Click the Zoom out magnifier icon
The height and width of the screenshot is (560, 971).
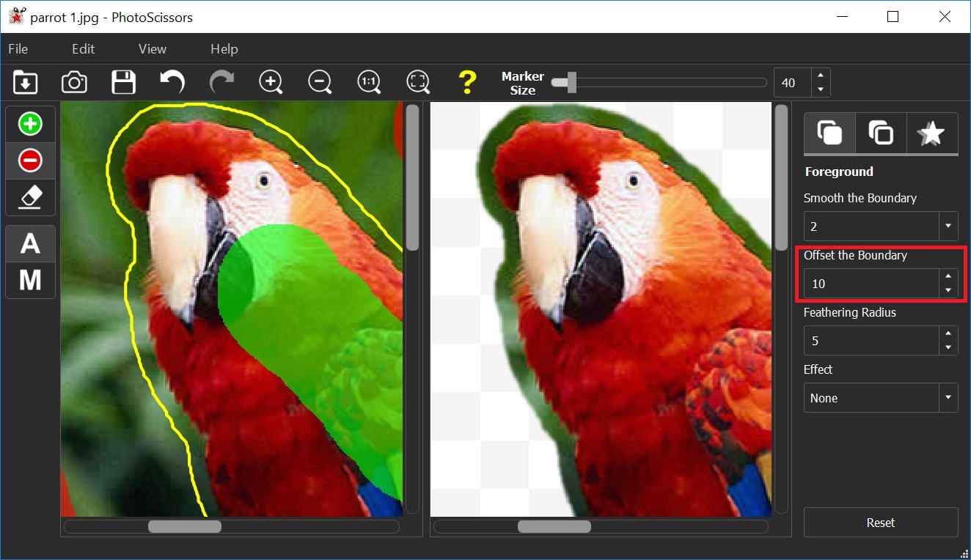pos(320,82)
